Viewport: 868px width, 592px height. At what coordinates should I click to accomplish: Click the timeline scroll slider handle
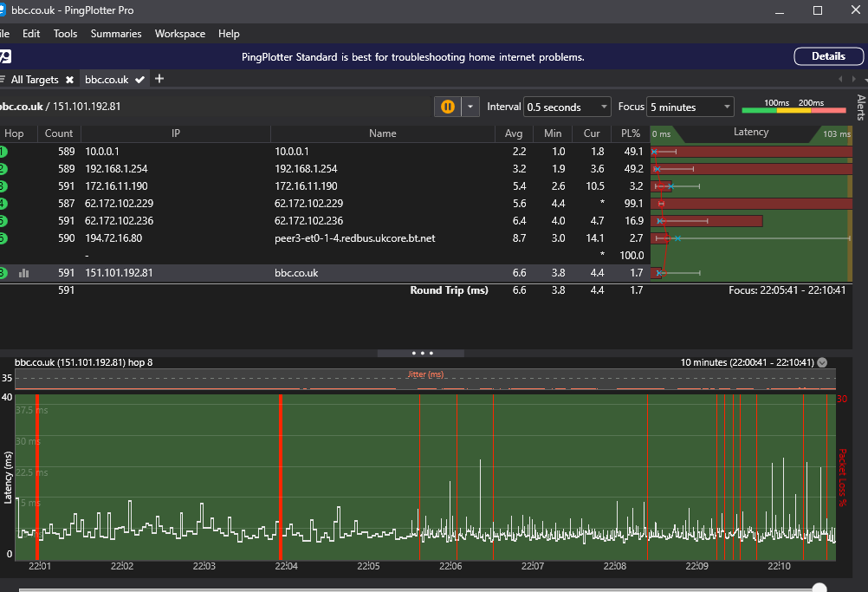tap(819, 588)
